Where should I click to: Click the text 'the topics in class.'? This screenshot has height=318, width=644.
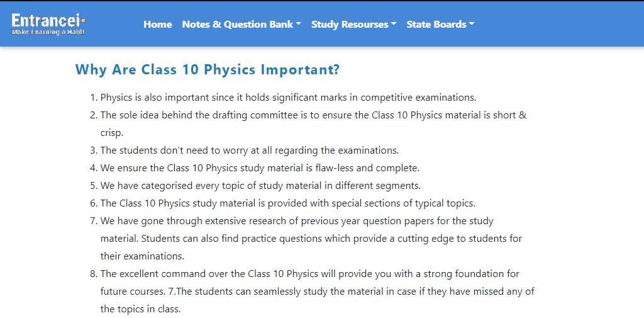[140, 309]
